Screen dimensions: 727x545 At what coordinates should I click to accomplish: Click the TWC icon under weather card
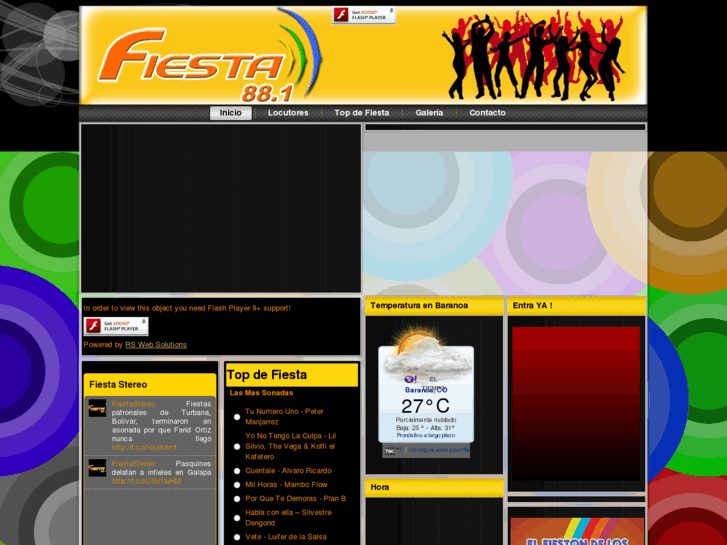389,450
